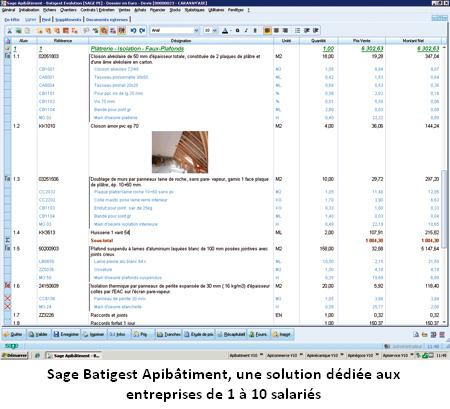Toggle bold text formatting

(237, 31)
